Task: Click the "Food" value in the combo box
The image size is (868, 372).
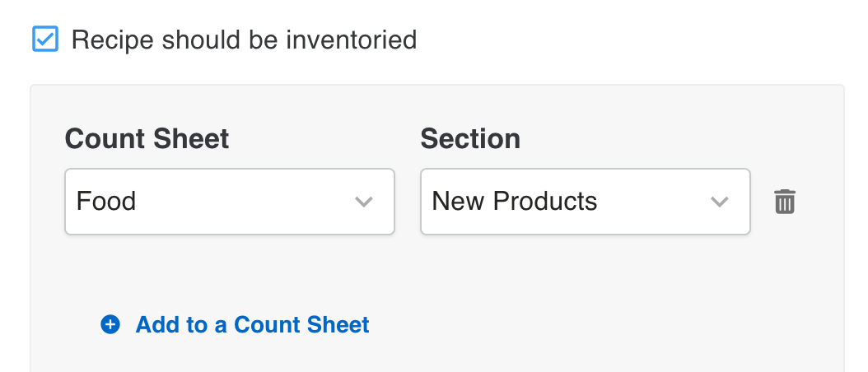Action: 106,202
